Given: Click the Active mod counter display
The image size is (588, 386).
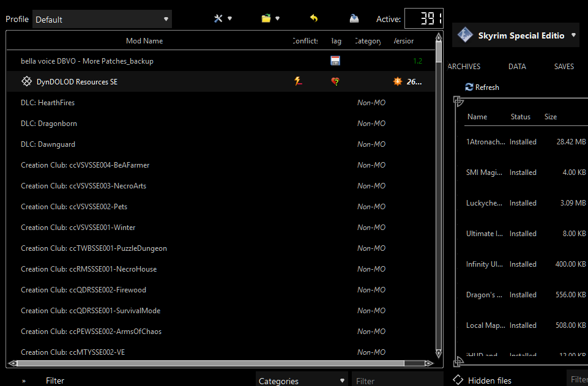Looking at the screenshot, I should pos(424,18).
